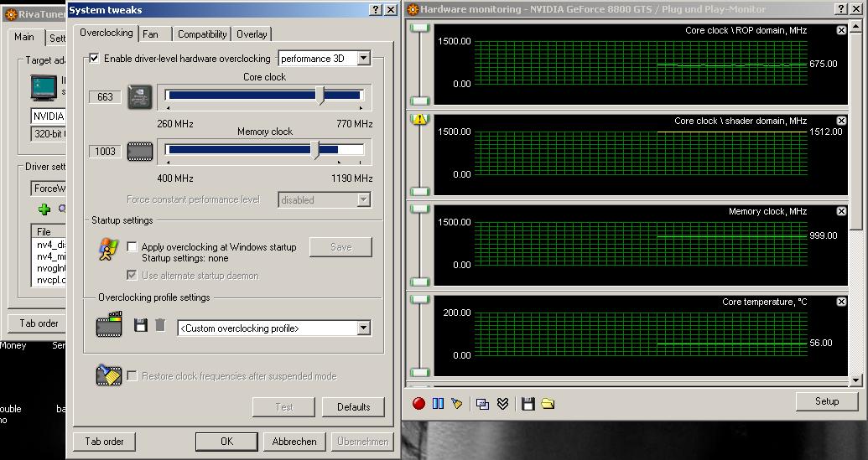
Task: Switch to the Fan tab
Action: [x=150, y=34]
